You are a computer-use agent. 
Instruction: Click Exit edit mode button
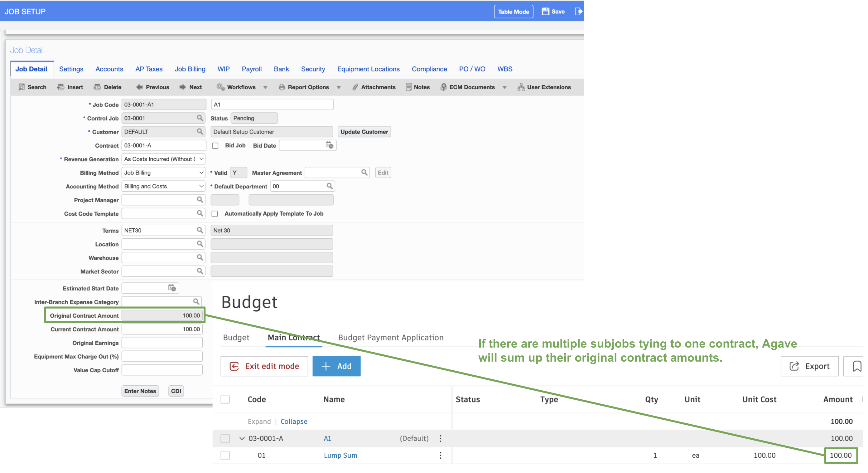(x=264, y=366)
